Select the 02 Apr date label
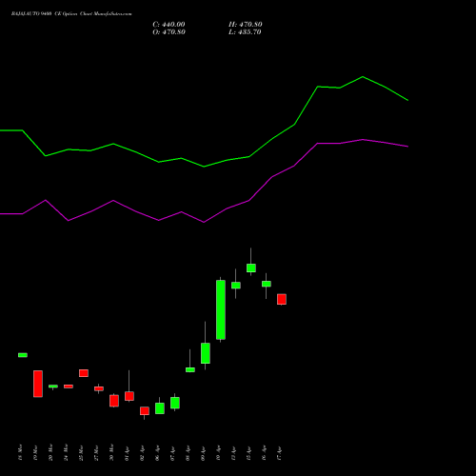The height and width of the screenshot is (476, 476). point(142,452)
